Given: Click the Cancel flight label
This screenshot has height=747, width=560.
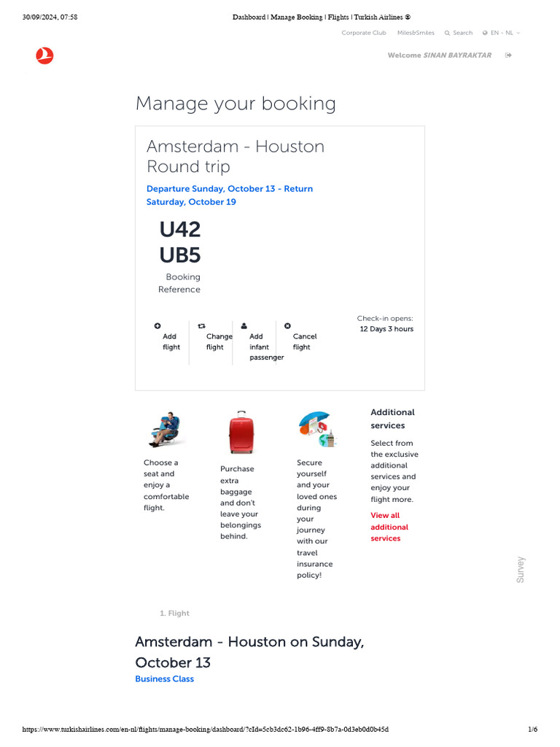Looking at the screenshot, I should 304,341.
